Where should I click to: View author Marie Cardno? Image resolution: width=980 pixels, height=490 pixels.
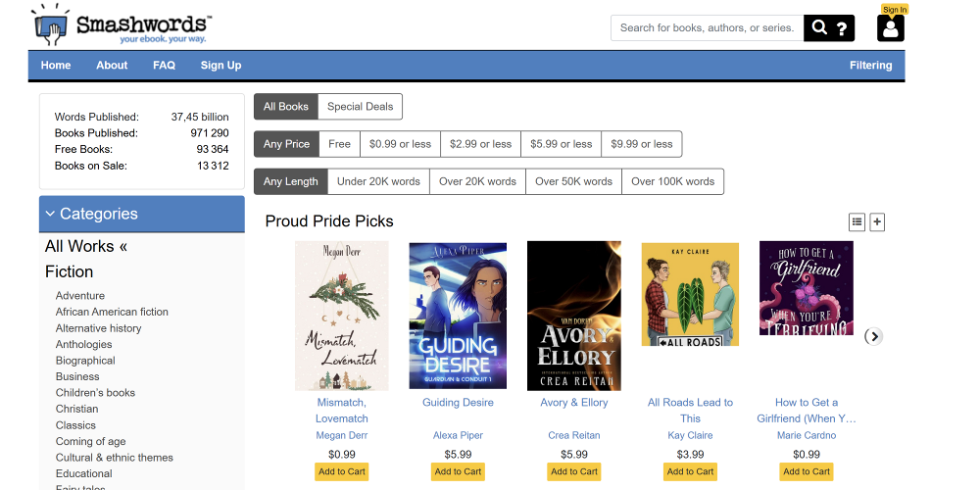807,436
